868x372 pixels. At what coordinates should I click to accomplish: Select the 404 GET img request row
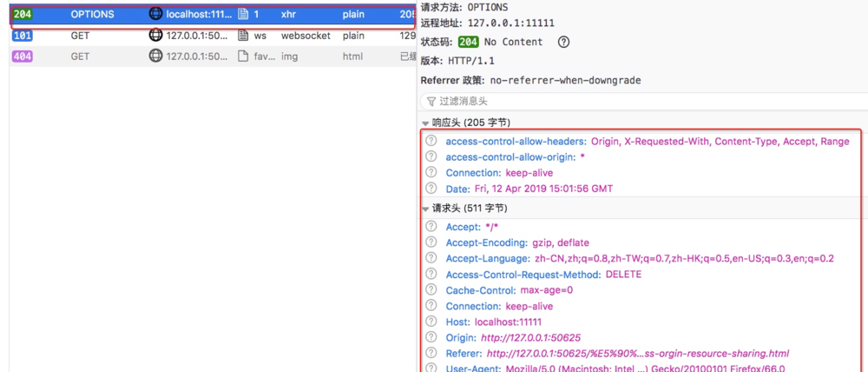click(213, 56)
